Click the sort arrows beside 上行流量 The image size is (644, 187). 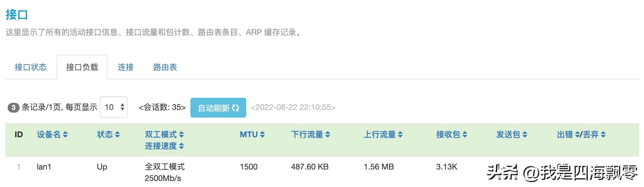click(x=400, y=135)
